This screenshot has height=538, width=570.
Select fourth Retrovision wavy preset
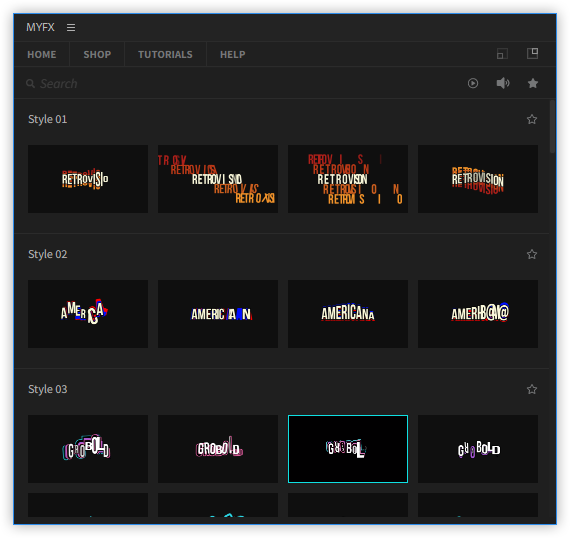tap(478, 179)
